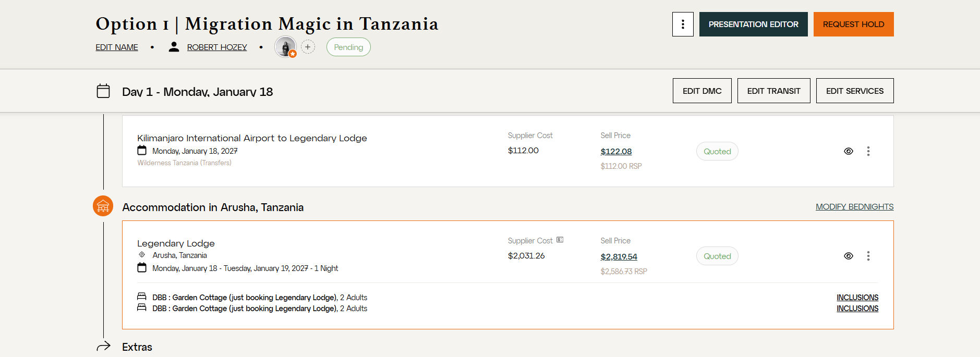Viewport: 980px width, 357px height.
Task: Click the Edit DMC button
Action: coord(702,91)
